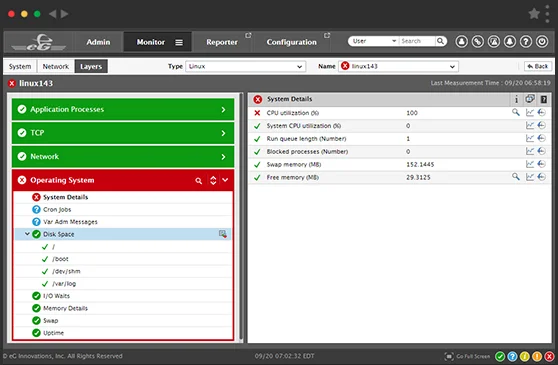Select Var Adm Messages test
The height and width of the screenshot is (365, 558).
pos(70,222)
